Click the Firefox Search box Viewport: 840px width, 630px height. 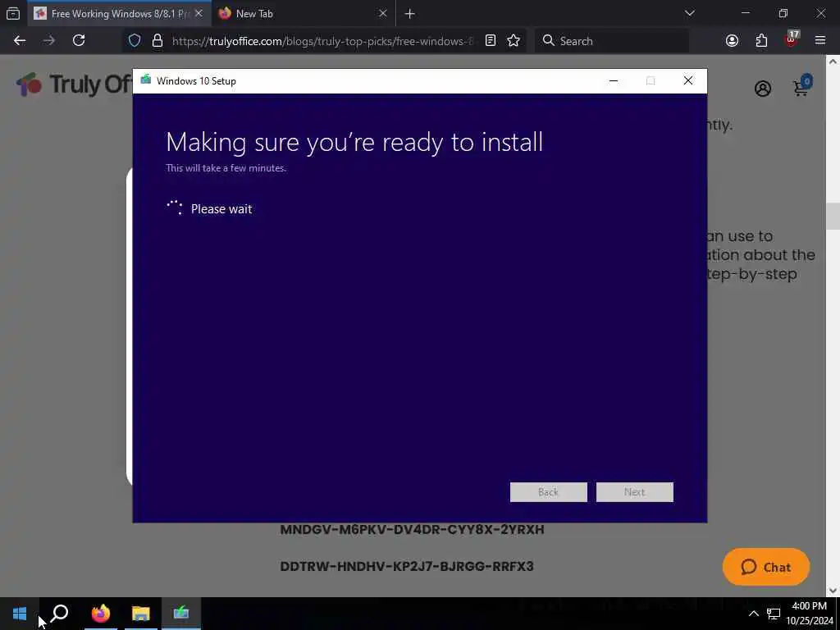[x=612, y=41]
